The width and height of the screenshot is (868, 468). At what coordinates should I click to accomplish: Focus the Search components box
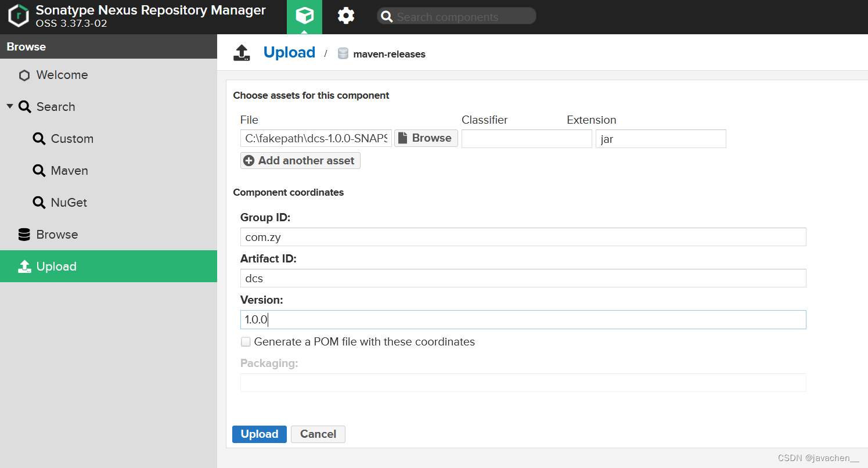(456, 16)
